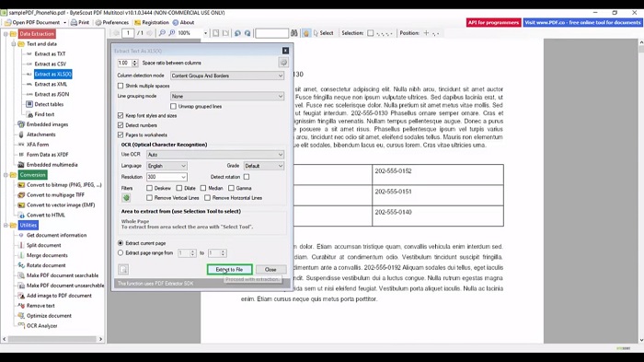Screen dimensions: 644x362
Task: Open Line grouping mode dropdown
Action: point(226,97)
